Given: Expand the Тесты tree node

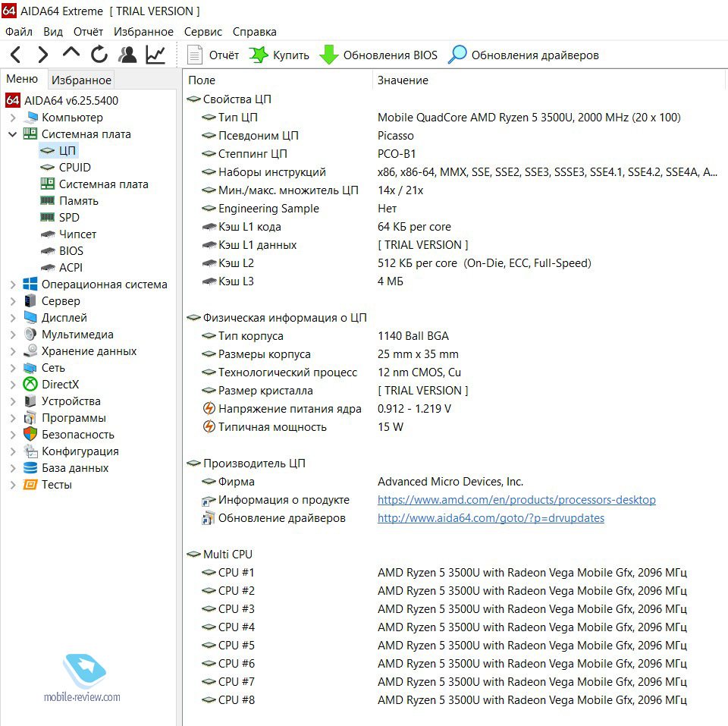Looking at the screenshot, I should [x=12, y=485].
